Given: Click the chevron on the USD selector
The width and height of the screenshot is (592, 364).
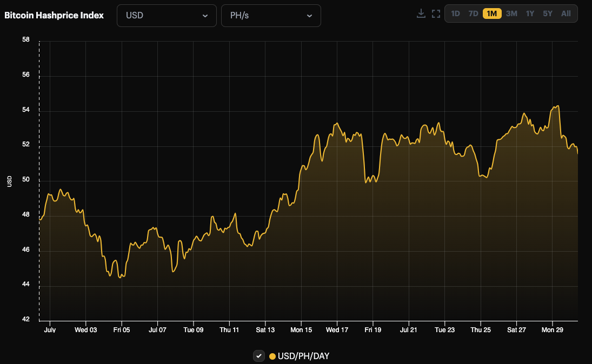Looking at the screenshot, I should (206, 16).
